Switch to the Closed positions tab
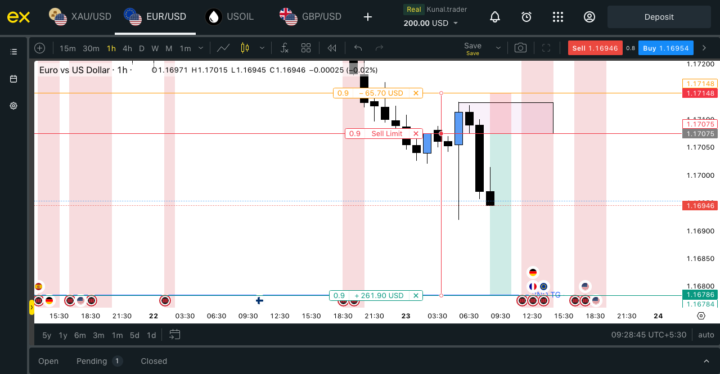The image size is (720, 374). [154, 361]
